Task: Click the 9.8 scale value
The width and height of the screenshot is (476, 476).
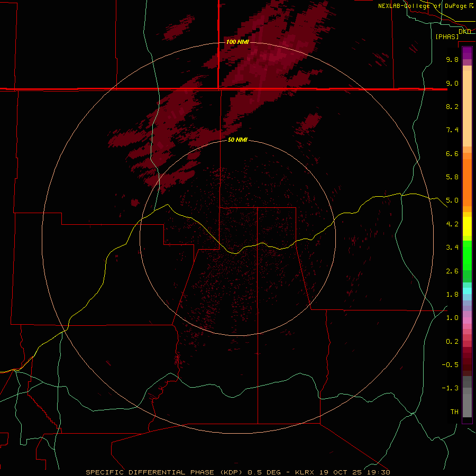Action: (452, 59)
